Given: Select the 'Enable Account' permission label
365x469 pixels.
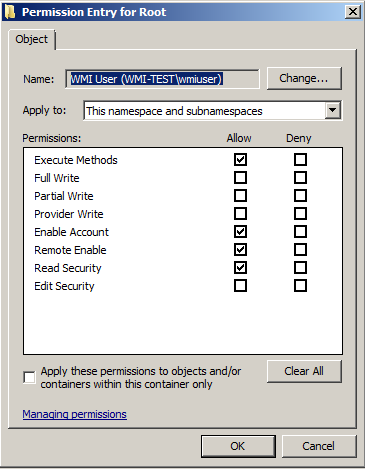Looking at the screenshot, I should pos(71,232).
